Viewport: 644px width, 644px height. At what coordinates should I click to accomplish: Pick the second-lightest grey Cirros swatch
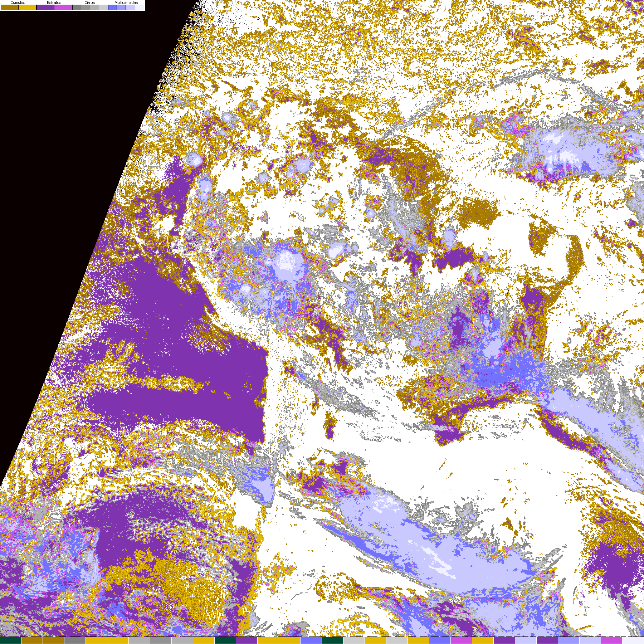[94, 7]
